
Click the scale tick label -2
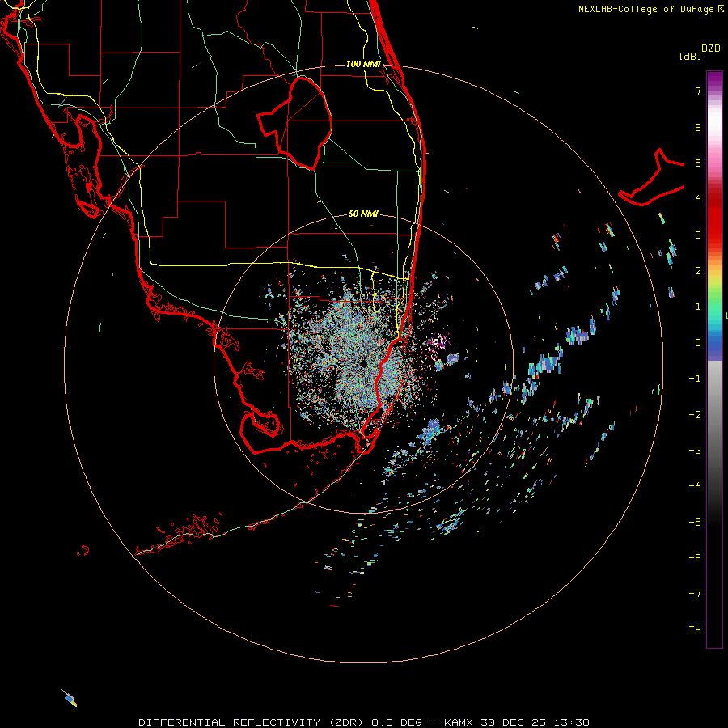click(x=695, y=414)
